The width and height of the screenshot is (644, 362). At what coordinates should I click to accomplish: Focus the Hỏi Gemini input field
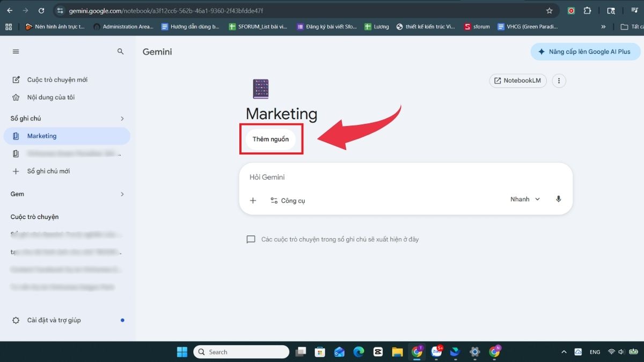(405, 177)
